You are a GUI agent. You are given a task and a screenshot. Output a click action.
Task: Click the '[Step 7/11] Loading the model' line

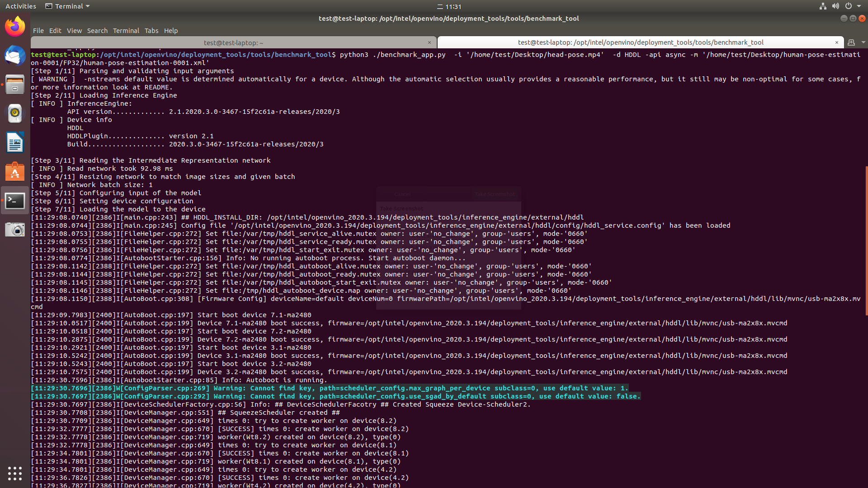click(x=118, y=209)
